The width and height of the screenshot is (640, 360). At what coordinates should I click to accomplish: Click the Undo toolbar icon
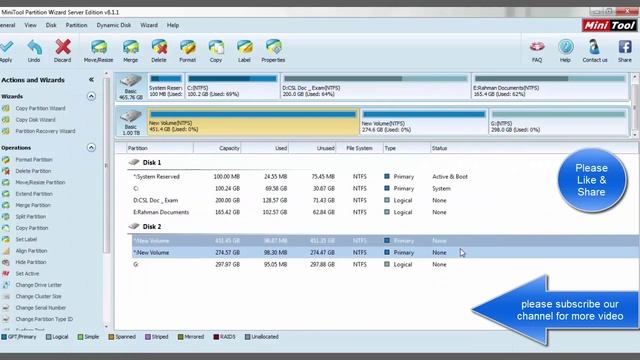(34, 48)
